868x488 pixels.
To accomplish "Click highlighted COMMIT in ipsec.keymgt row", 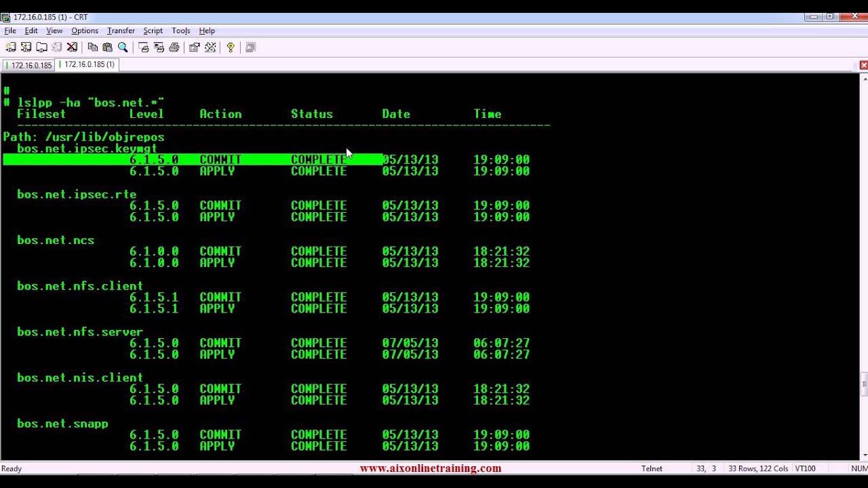I will click(220, 160).
